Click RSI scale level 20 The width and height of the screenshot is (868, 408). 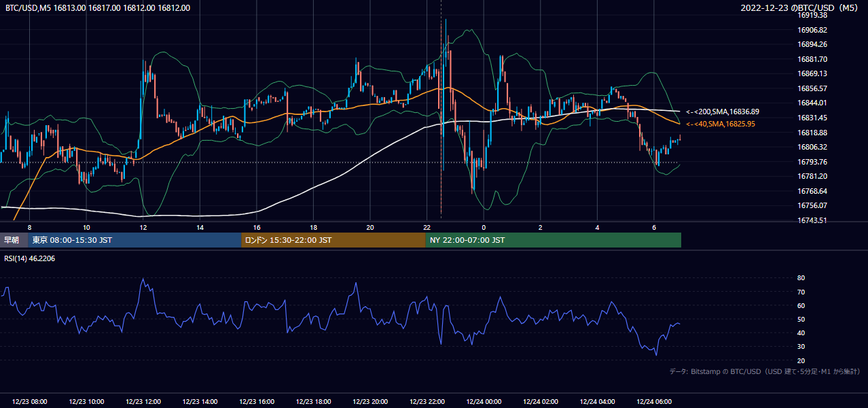click(x=801, y=360)
